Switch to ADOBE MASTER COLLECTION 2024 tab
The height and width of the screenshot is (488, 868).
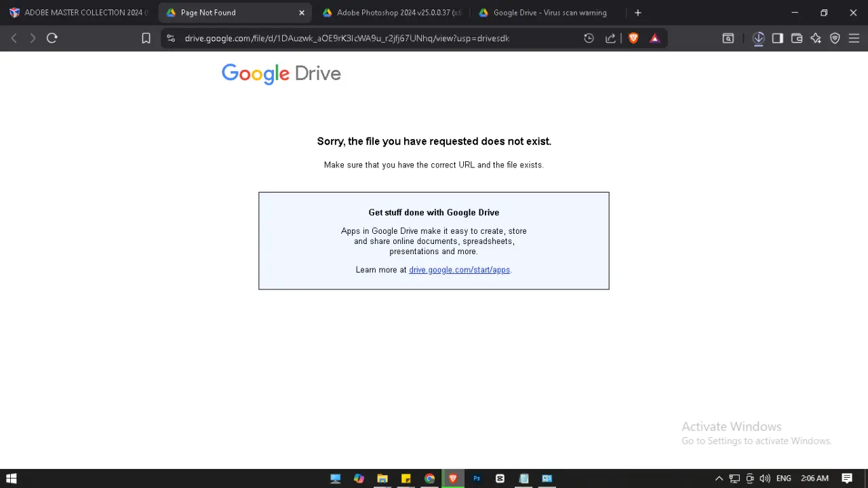[x=78, y=13]
